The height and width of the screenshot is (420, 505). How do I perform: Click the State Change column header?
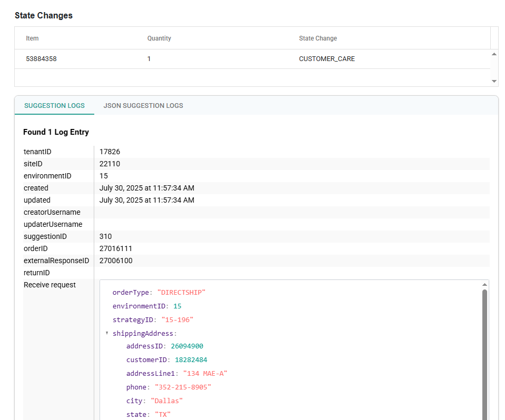point(318,38)
